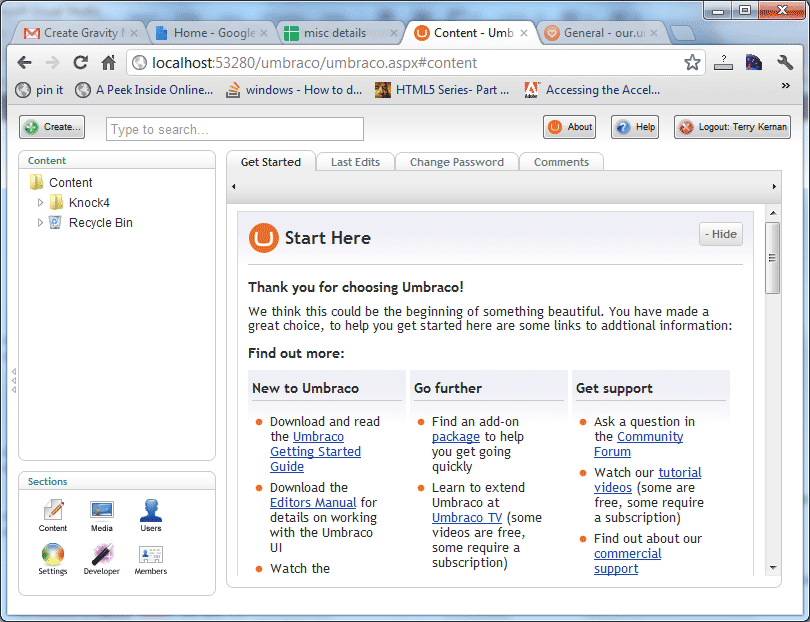Switch to the 'Home - Google' browser tab
Viewport: 810px width, 622px height.
coord(211,33)
